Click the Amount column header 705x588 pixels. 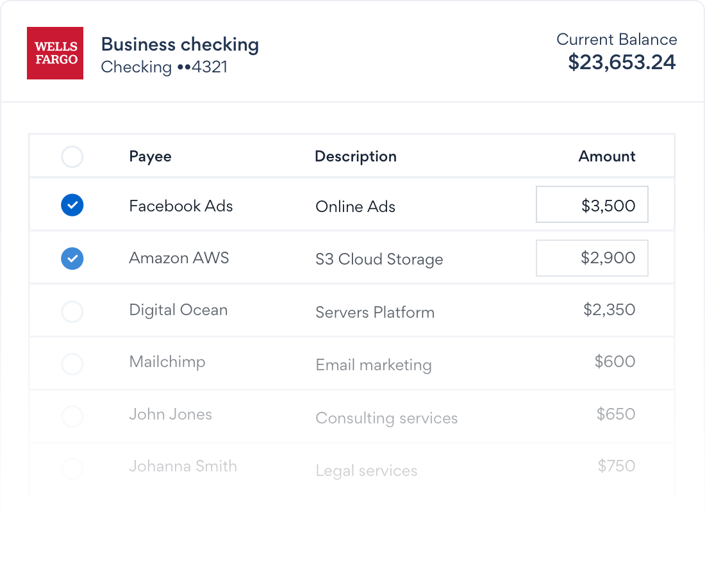pyautogui.click(x=606, y=156)
